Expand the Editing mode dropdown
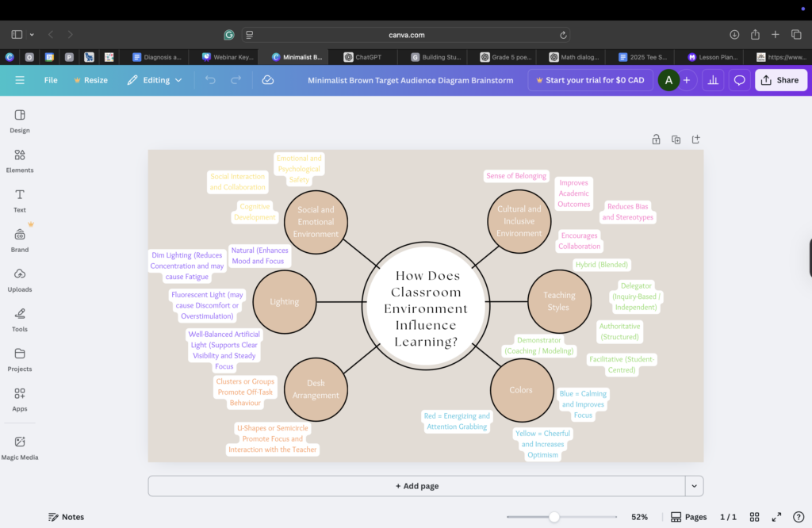The image size is (812, 528). (x=155, y=80)
